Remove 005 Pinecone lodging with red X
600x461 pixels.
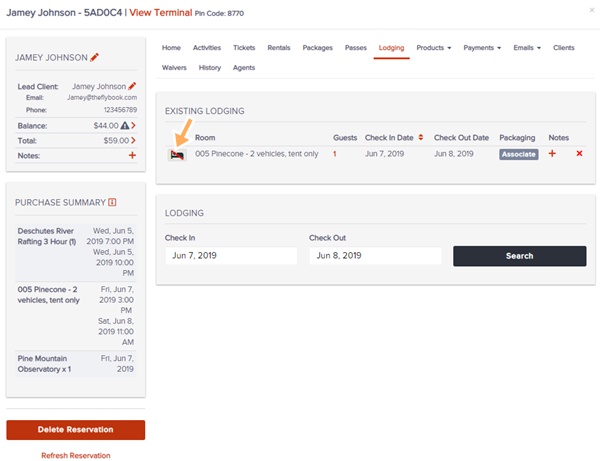point(579,153)
